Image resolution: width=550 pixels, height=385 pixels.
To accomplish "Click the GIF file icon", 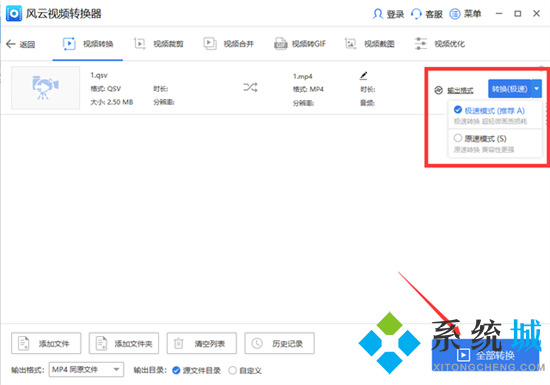I will click(281, 44).
